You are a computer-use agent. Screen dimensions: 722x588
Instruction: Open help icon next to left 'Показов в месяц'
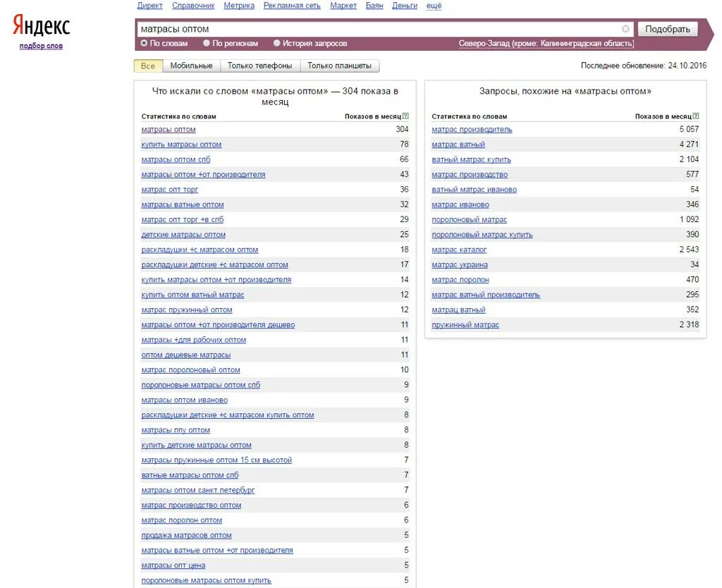(x=405, y=116)
